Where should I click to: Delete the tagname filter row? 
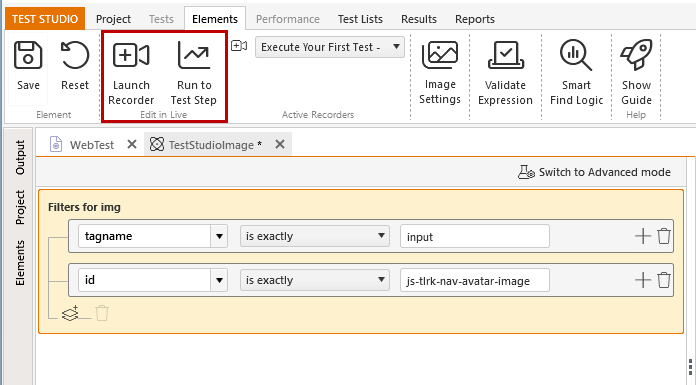[x=664, y=236]
